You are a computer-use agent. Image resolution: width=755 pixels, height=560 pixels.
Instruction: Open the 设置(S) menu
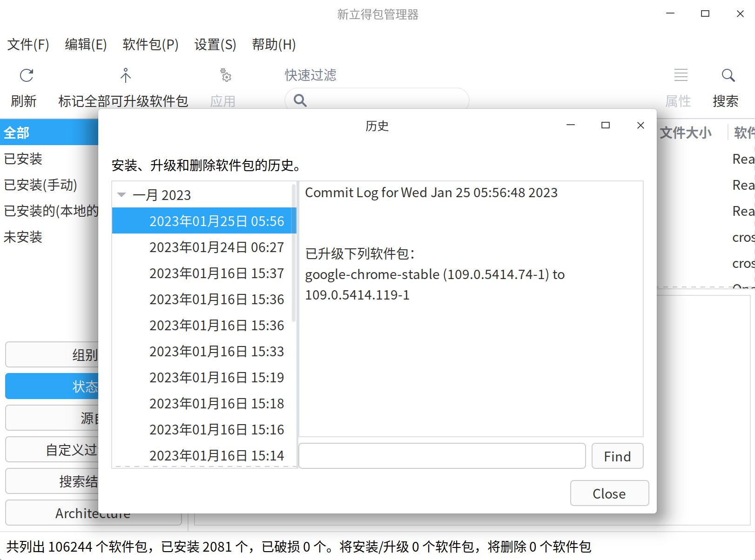point(215,45)
